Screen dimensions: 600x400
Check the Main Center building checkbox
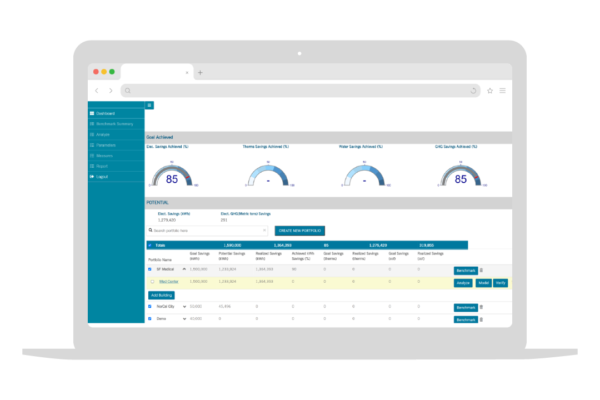[x=152, y=283]
